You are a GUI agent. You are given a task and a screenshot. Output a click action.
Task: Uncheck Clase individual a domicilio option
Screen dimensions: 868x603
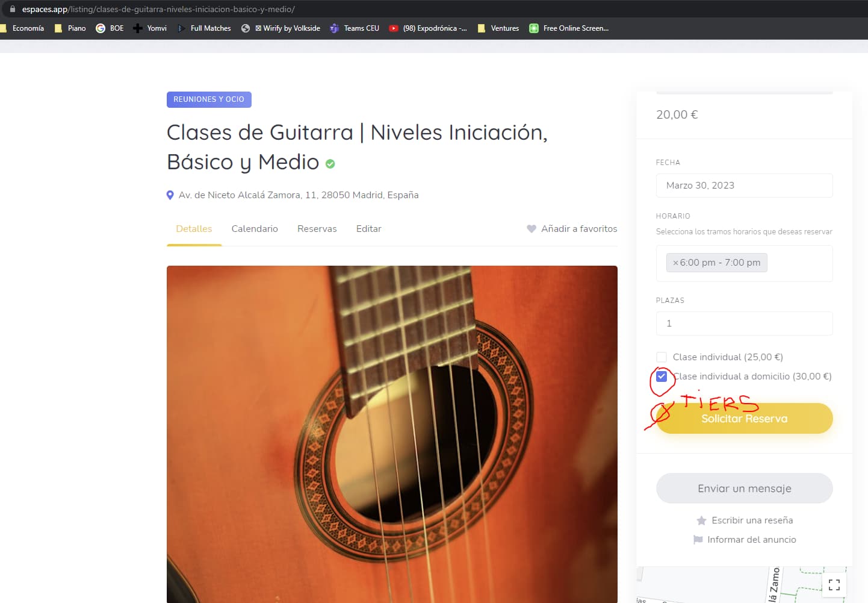662,376
